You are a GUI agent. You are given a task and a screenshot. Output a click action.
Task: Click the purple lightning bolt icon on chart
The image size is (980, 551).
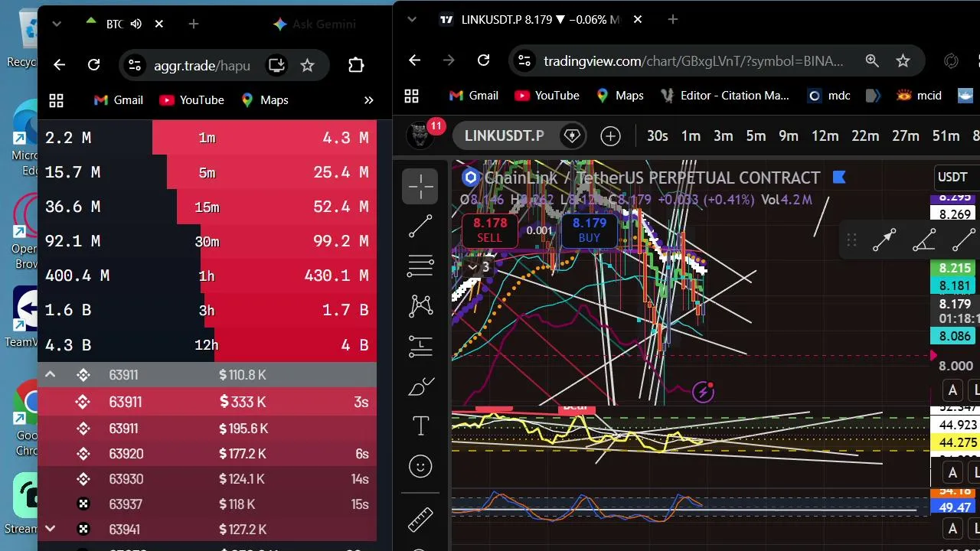(703, 393)
